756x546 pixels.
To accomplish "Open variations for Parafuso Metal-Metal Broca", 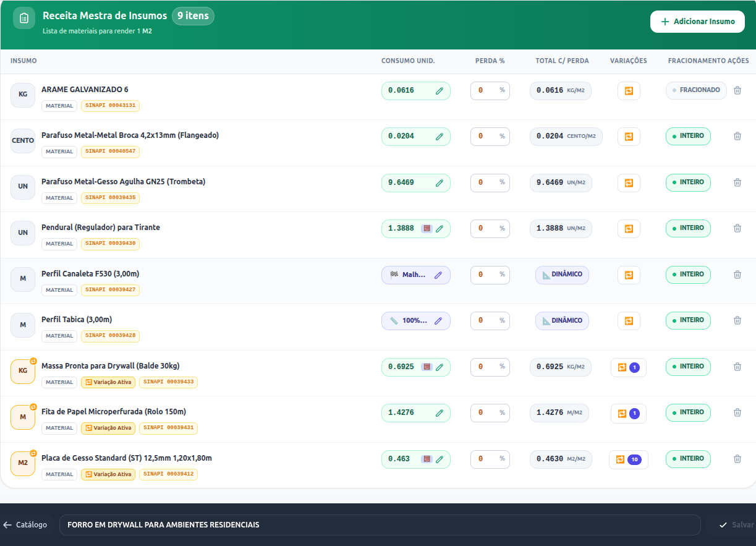I will pyautogui.click(x=629, y=137).
